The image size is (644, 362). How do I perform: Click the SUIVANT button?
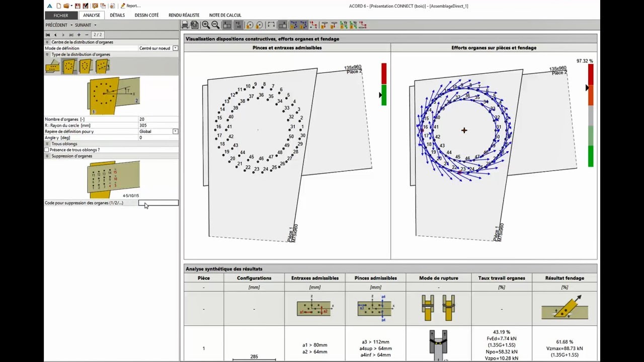click(x=83, y=25)
